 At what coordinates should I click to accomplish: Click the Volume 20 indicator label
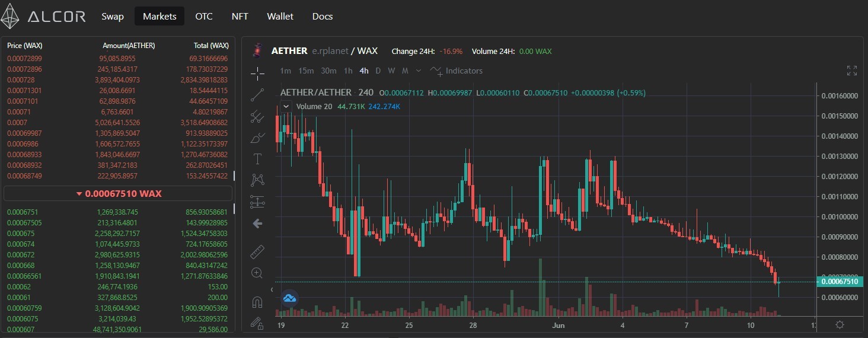click(314, 107)
